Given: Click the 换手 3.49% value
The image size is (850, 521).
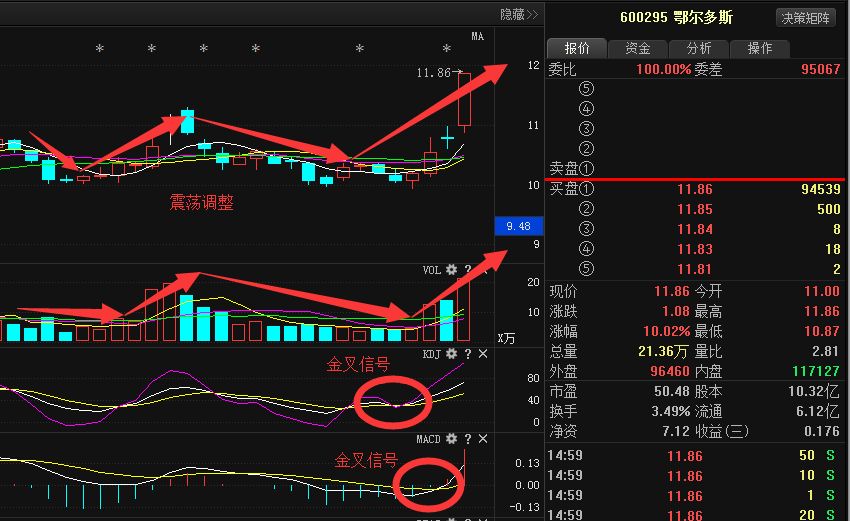Looking at the screenshot, I should coord(671,411).
